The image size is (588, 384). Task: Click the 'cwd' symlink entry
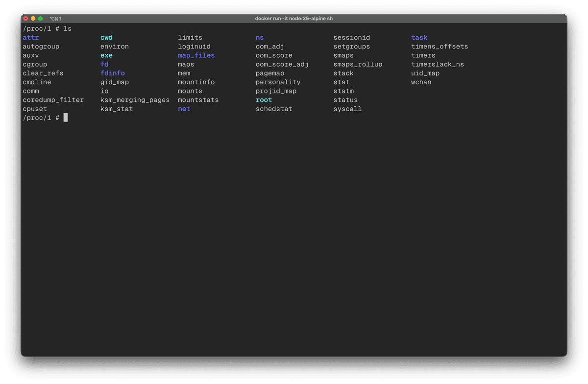pyautogui.click(x=106, y=38)
